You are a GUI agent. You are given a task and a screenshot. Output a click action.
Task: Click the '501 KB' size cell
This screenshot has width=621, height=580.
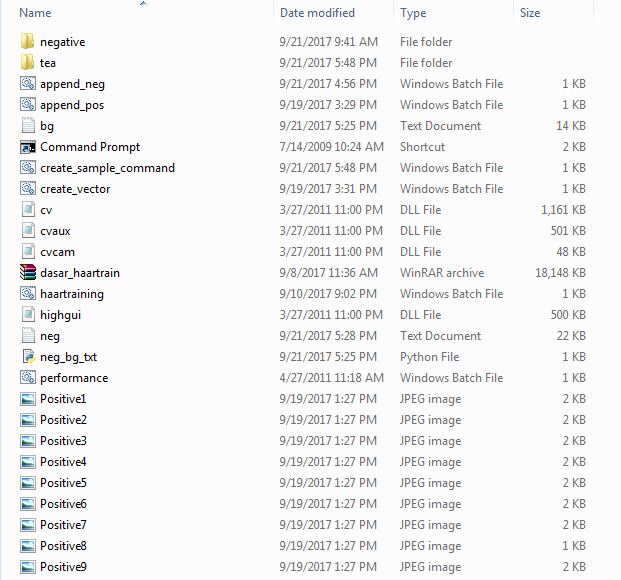pyautogui.click(x=568, y=231)
